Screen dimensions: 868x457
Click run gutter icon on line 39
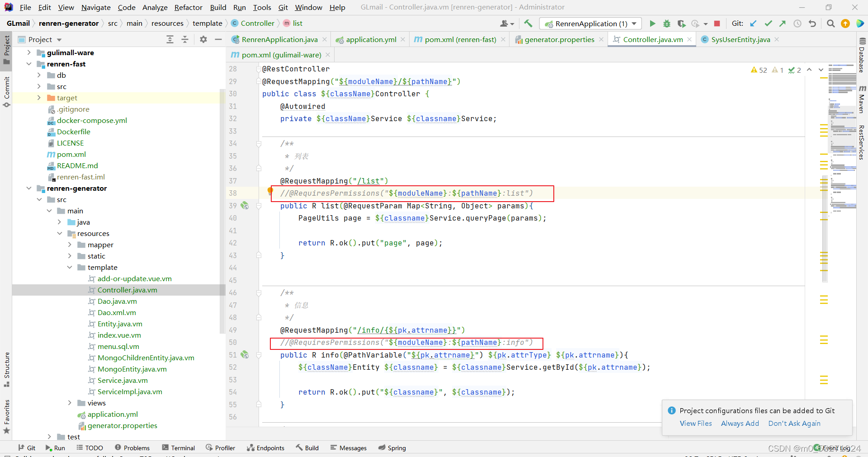click(x=245, y=206)
